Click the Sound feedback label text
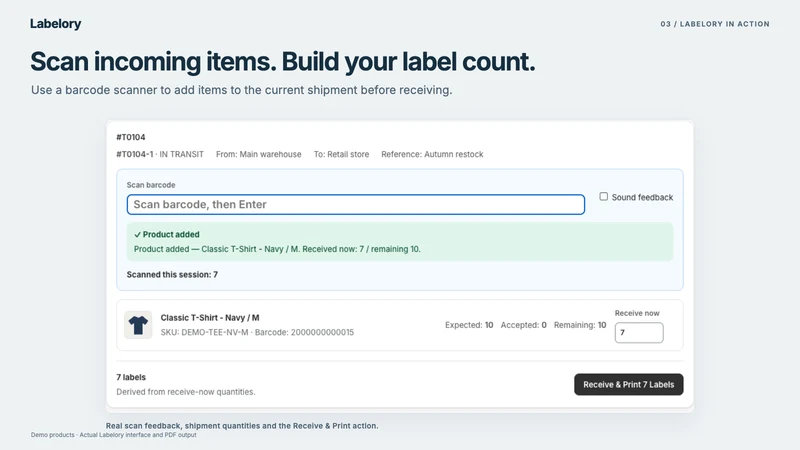800x450 pixels. click(x=642, y=197)
